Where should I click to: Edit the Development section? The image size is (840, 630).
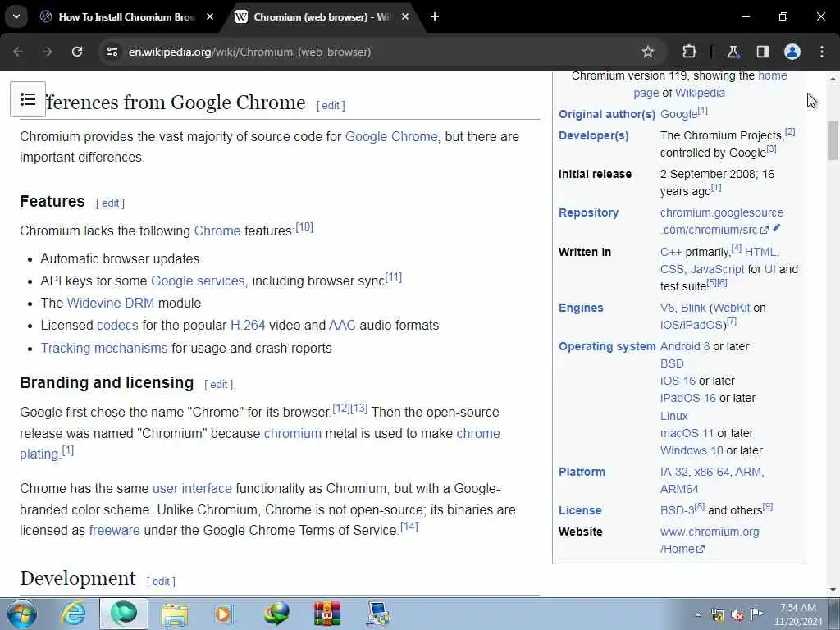pos(161,582)
